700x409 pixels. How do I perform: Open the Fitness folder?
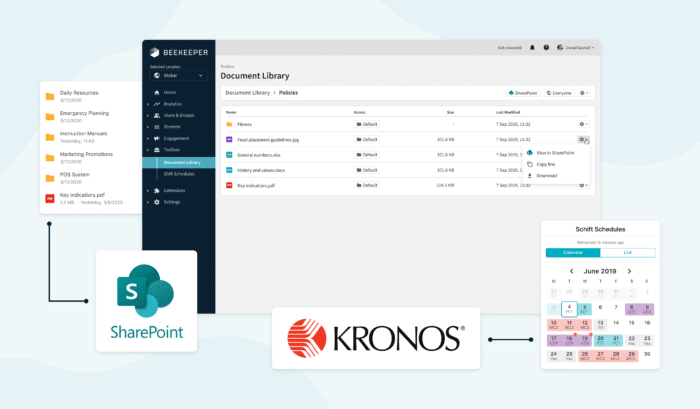coord(246,124)
